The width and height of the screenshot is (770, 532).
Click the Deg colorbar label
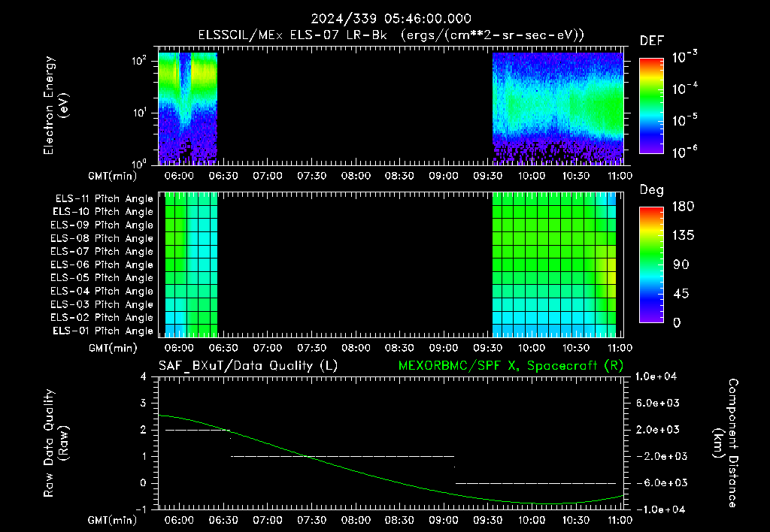click(652, 190)
